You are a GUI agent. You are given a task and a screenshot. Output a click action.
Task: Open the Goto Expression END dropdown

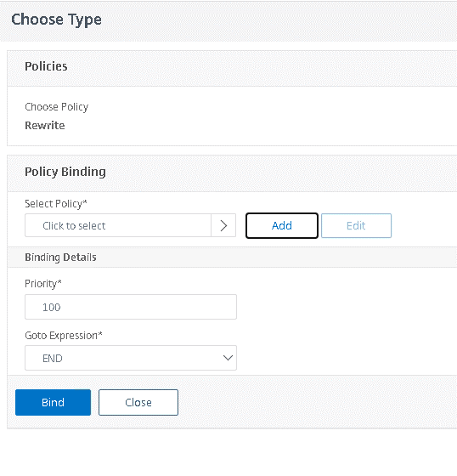(x=131, y=358)
